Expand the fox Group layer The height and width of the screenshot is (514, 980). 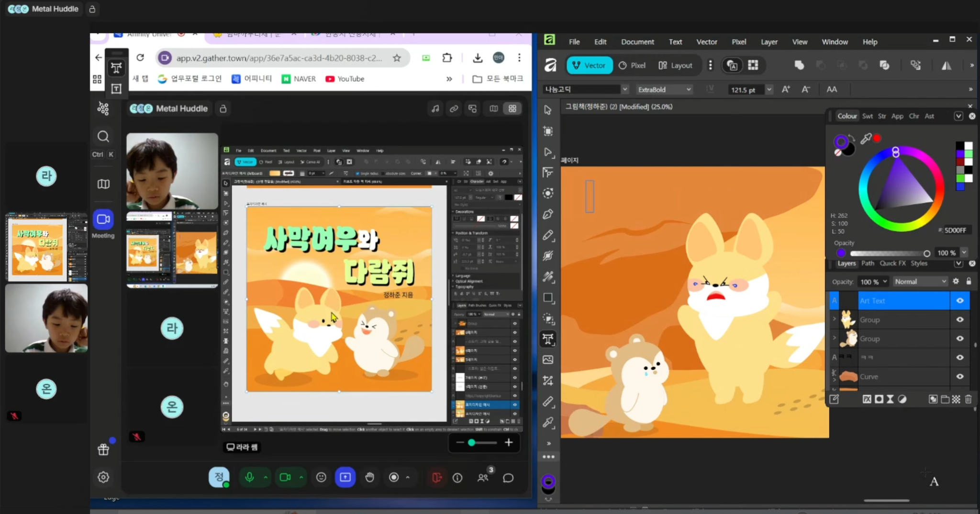tap(835, 319)
